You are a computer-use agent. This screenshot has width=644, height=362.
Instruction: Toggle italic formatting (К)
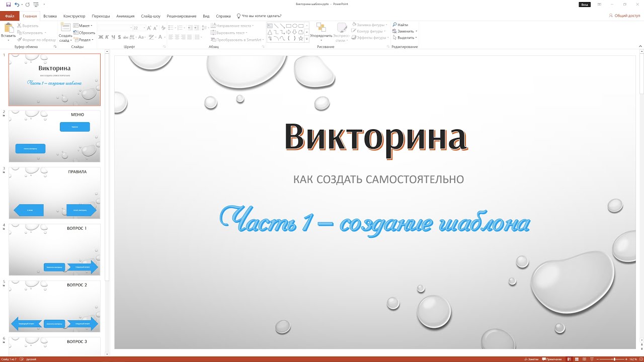(107, 37)
